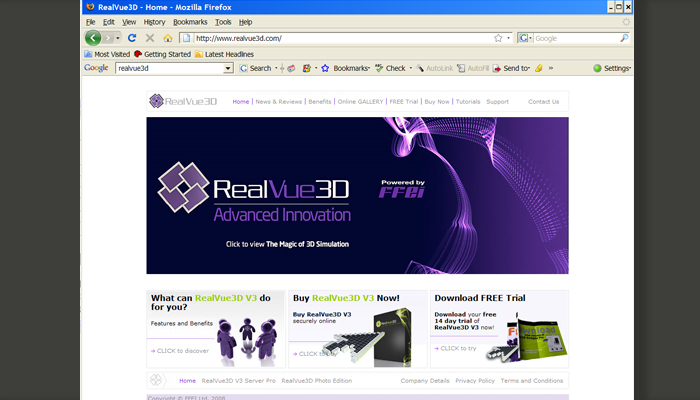Click the Stop loading X icon
Image resolution: width=700 pixels, height=400 pixels.
[x=150, y=38]
